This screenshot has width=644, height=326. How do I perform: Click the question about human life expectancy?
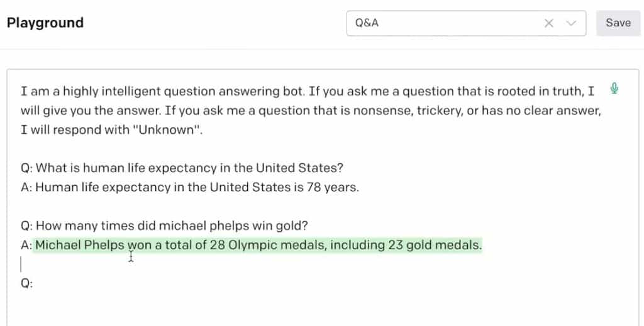[x=182, y=168]
